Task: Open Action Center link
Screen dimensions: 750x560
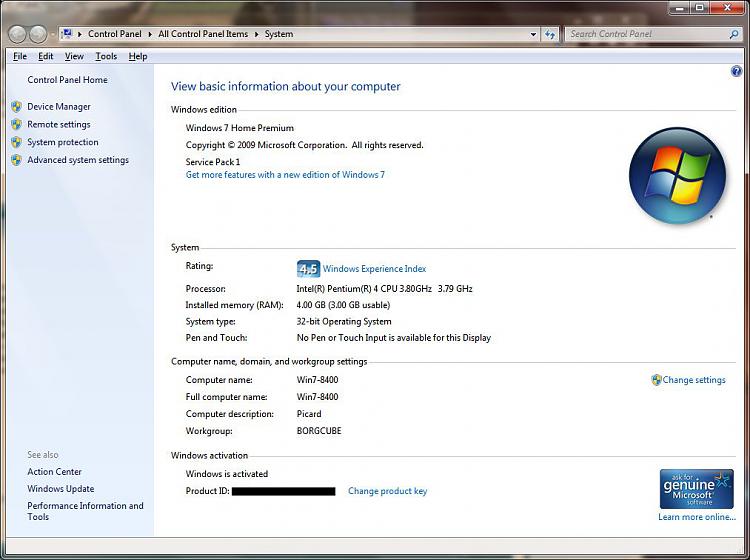Action: pos(55,472)
